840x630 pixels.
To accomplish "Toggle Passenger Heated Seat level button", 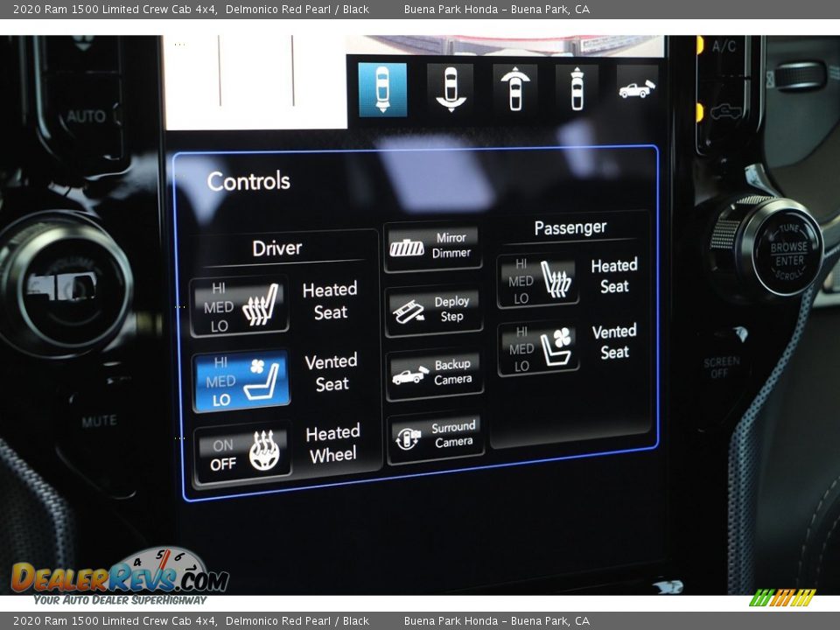I will (538, 281).
